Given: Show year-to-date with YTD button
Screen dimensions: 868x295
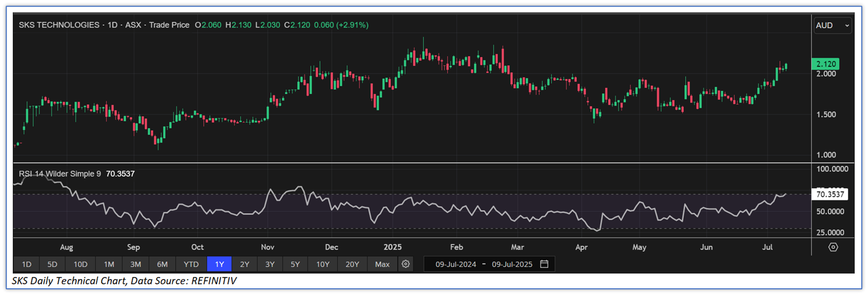Looking at the screenshot, I should (191, 264).
